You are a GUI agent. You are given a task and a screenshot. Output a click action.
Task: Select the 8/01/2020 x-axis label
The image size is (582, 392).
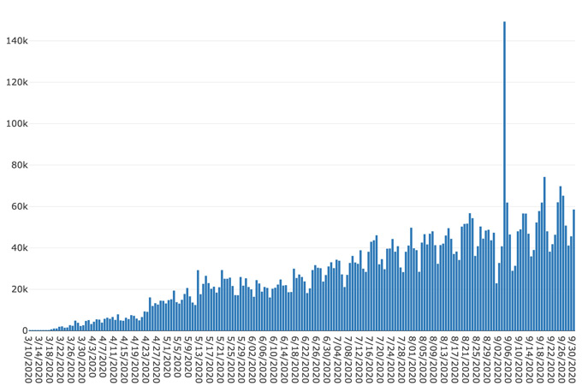tap(413, 359)
